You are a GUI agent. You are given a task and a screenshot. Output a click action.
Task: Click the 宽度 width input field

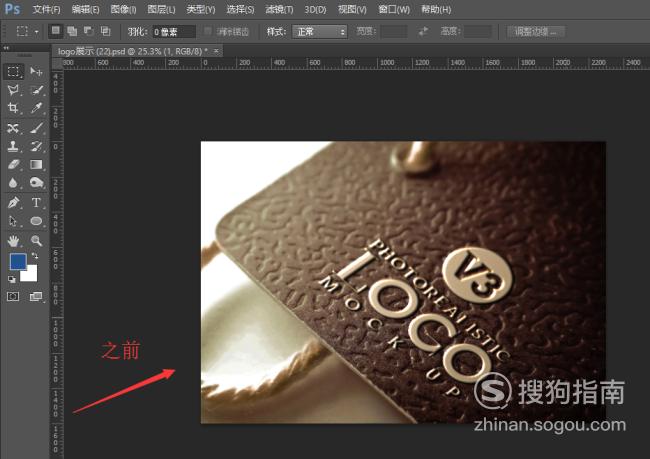click(394, 32)
